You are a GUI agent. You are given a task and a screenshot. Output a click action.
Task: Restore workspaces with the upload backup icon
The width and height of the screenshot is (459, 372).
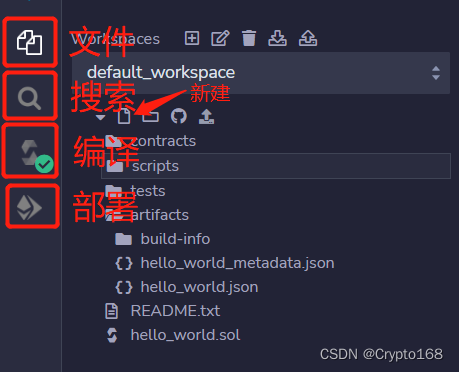point(308,38)
